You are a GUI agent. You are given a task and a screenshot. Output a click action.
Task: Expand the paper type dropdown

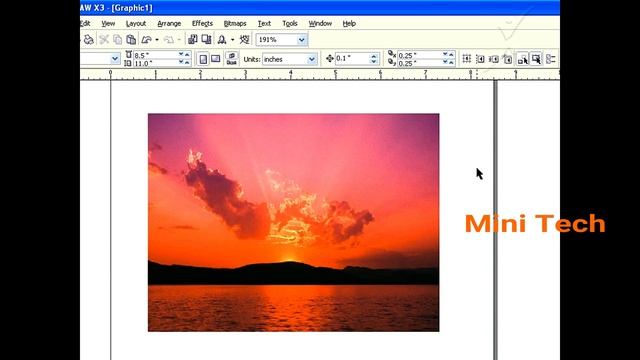pyautogui.click(x=115, y=59)
